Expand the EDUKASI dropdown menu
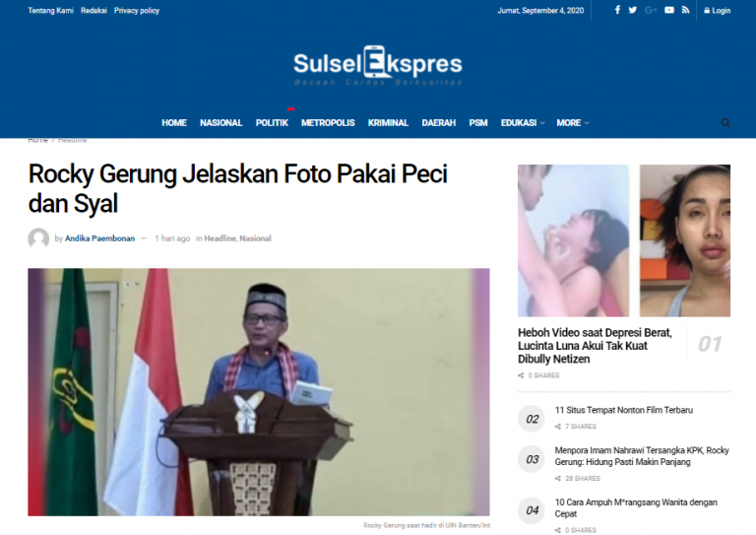Viewport: 756px width, 535px height. (x=523, y=123)
